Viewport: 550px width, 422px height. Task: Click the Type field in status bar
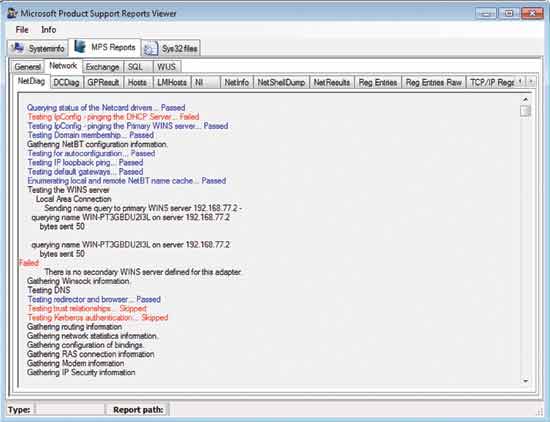click(70, 409)
